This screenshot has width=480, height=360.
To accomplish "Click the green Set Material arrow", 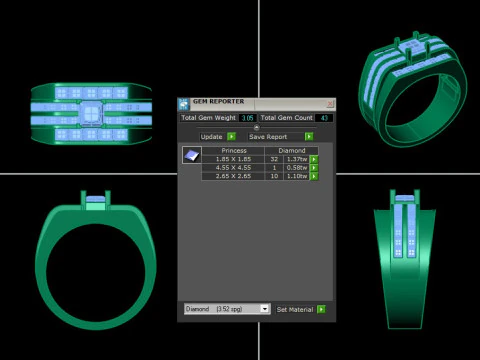I will [x=321, y=309].
